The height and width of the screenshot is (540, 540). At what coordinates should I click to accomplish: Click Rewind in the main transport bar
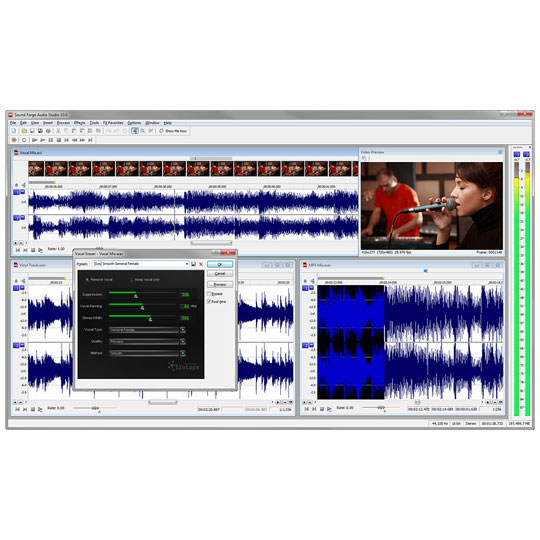[74, 140]
